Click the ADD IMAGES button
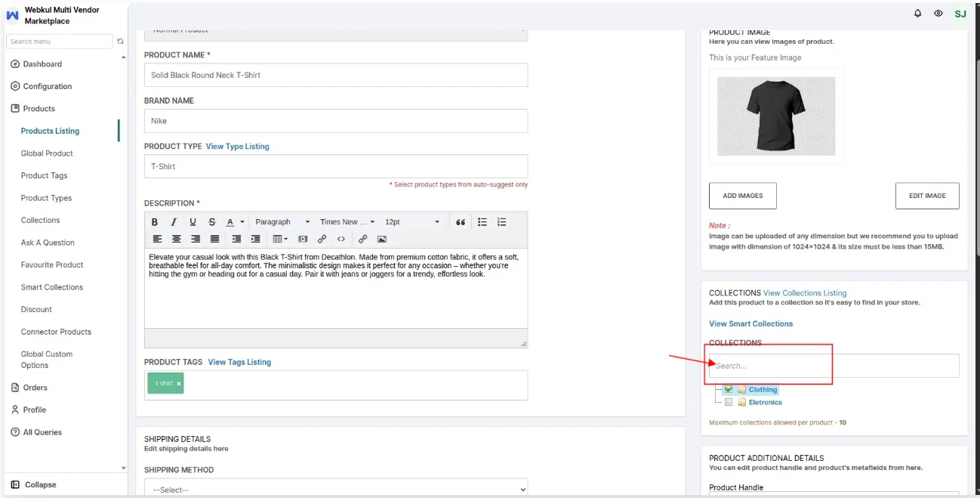The width and height of the screenshot is (980, 498). point(743,196)
